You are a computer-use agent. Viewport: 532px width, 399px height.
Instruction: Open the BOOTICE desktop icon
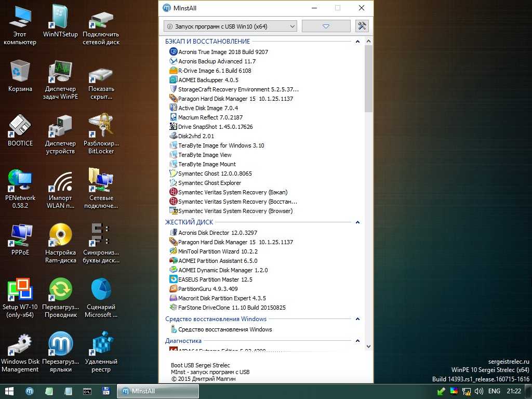[20, 127]
